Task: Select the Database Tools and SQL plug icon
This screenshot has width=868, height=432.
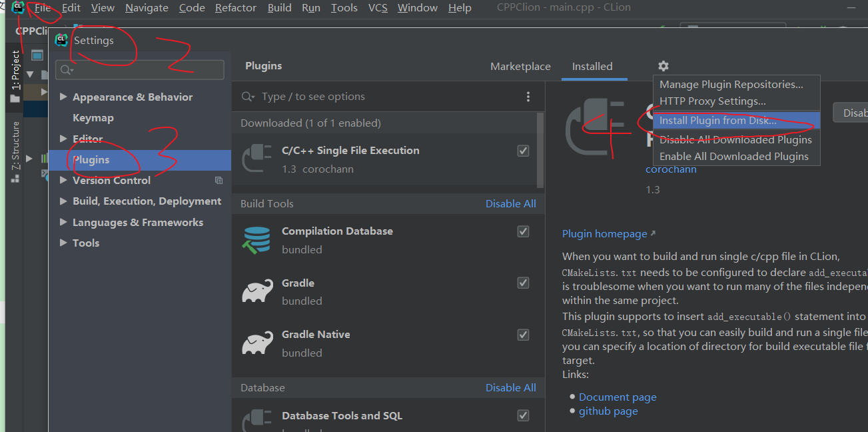Action: click(256, 420)
